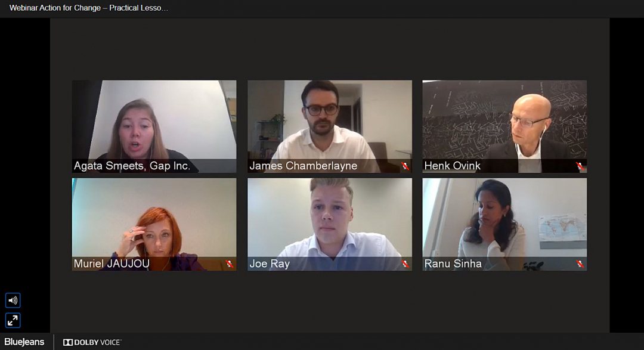Image resolution: width=644 pixels, height=350 pixels.
Task: Select Ranu Sinha's video tile
Action: (x=505, y=224)
